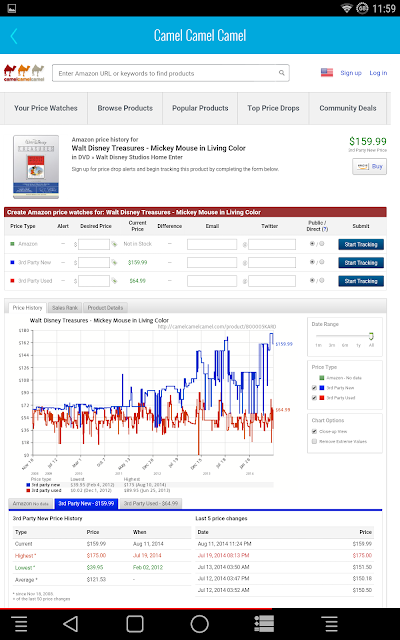Click the green Amazon square in the Price Type panel

322,378
